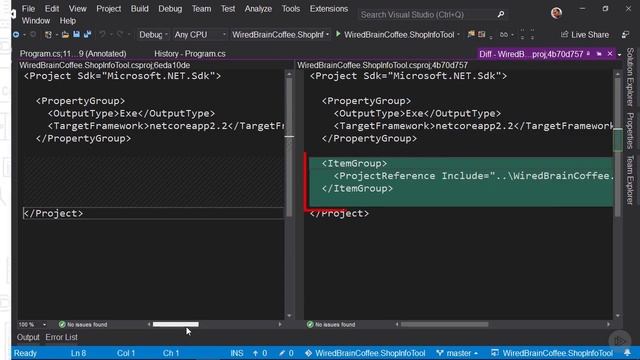Open the Test menu
The image size is (640, 360).
[x=228, y=9]
